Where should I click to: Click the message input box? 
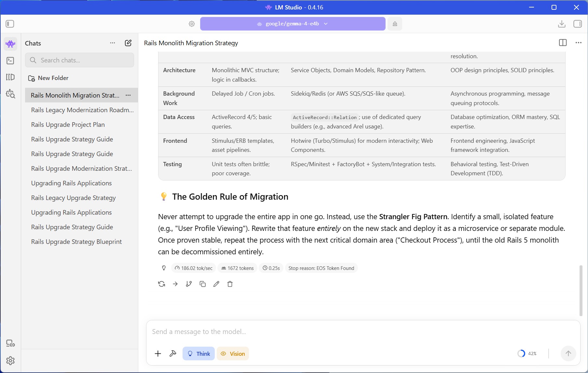[x=363, y=332]
